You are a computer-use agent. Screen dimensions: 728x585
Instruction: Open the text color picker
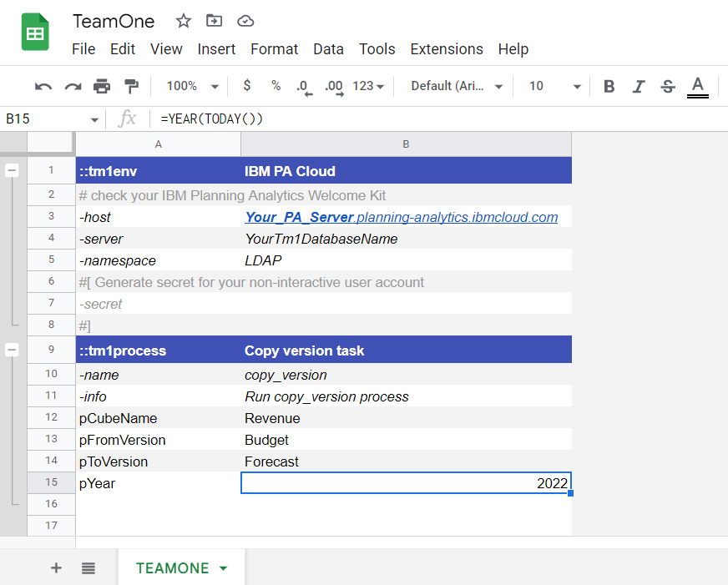[697, 88]
